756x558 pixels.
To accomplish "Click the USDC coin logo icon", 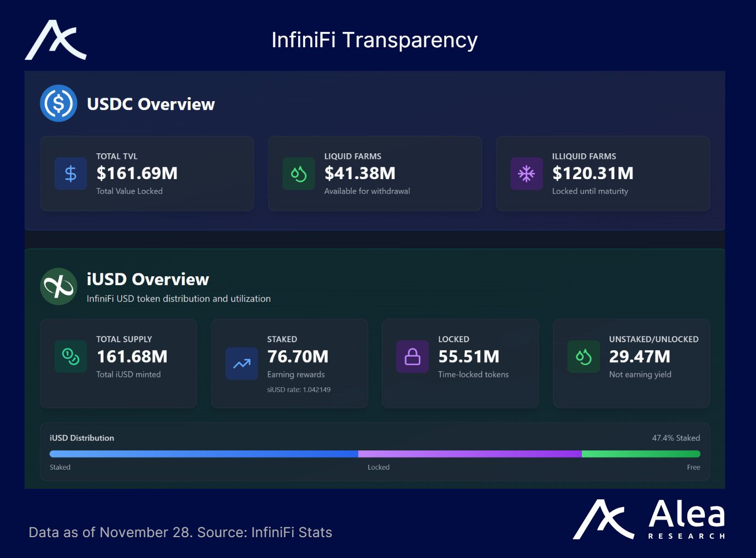I will pyautogui.click(x=59, y=103).
